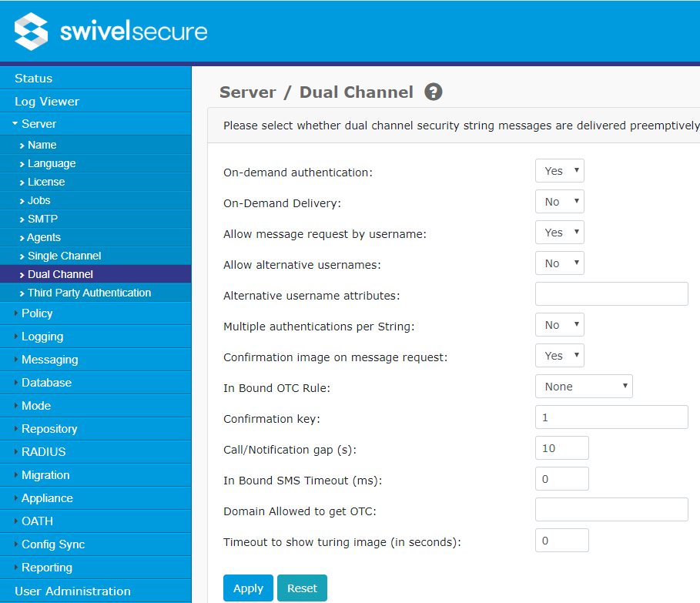Image resolution: width=700 pixels, height=603 pixels.
Task: Open the On-Demand Delivery dropdown
Action: point(559,202)
